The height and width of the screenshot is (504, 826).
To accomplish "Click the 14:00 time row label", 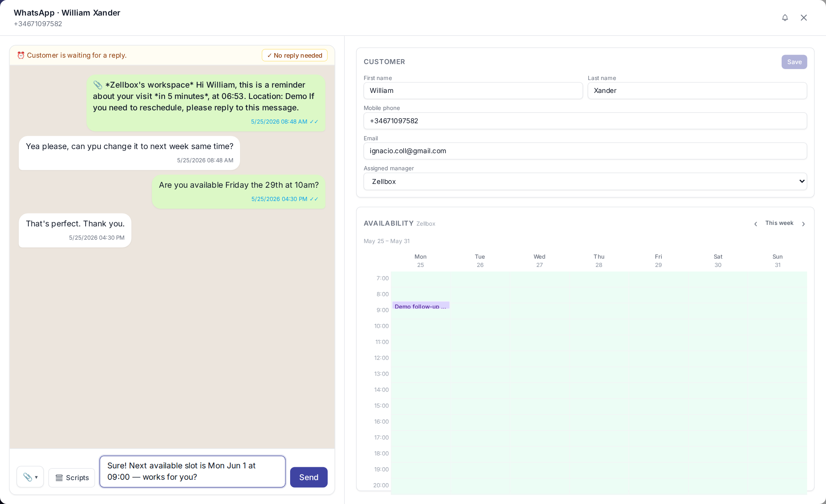I will click(x=382, y=390).
